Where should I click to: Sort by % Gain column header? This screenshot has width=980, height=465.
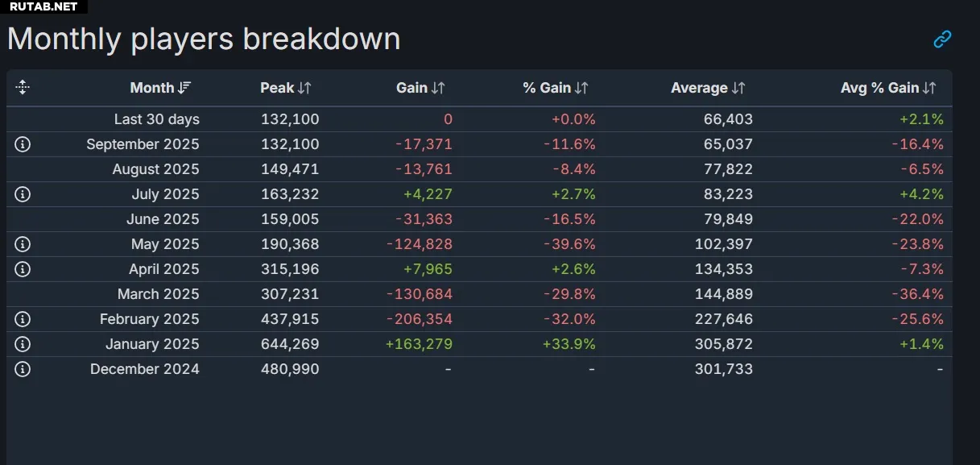click(x=556, y=88)
